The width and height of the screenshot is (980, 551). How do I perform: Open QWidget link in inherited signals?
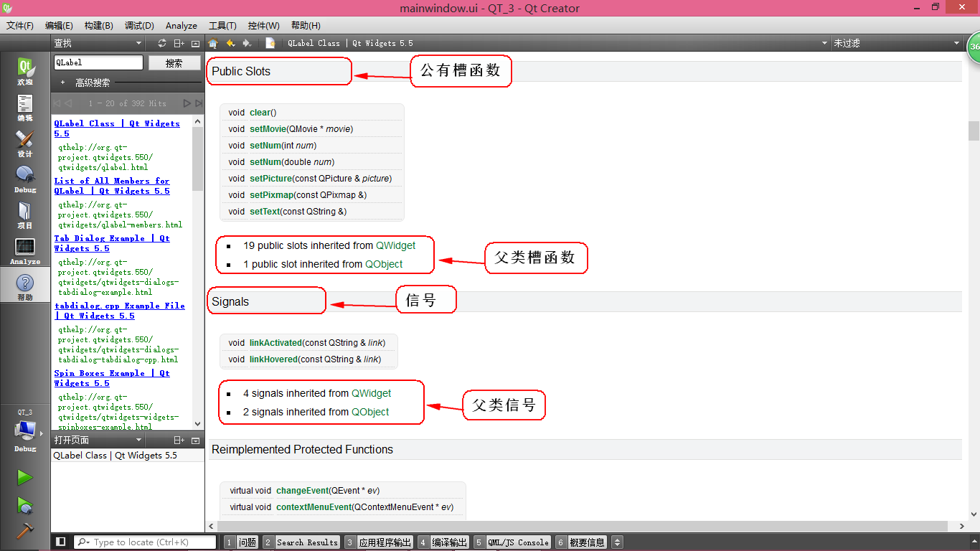[x=372, y=393]
